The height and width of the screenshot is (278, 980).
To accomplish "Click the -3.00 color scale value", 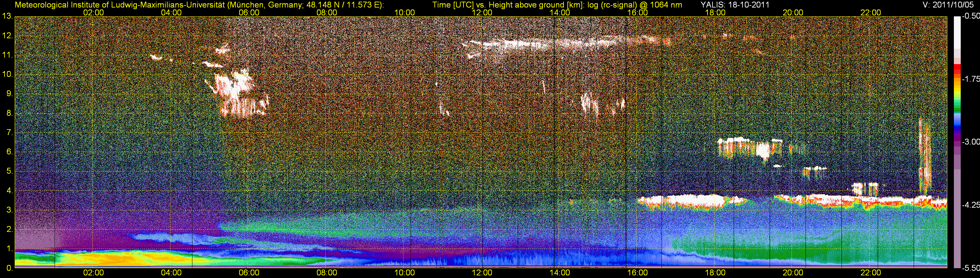I will click(x=971, y=142).
